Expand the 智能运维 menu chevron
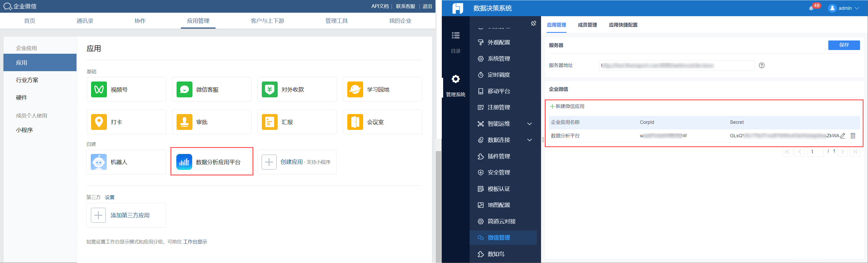 [x=529, y=124]
